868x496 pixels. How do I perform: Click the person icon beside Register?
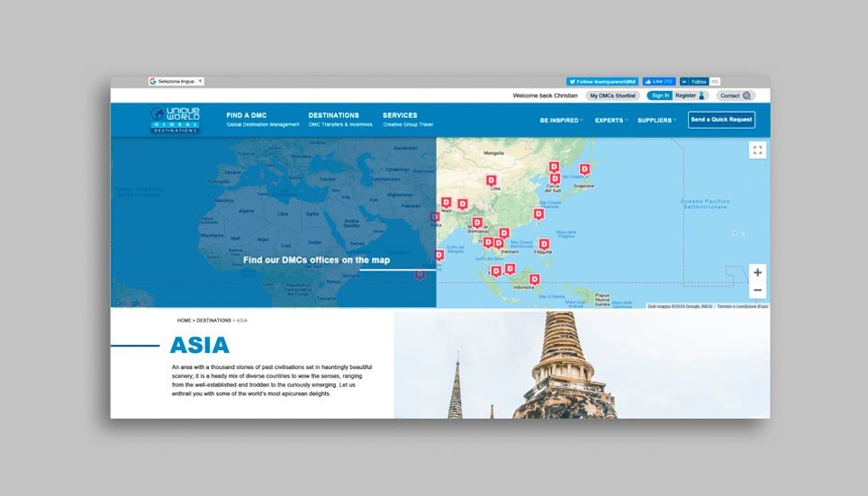[x=702, y=95]
